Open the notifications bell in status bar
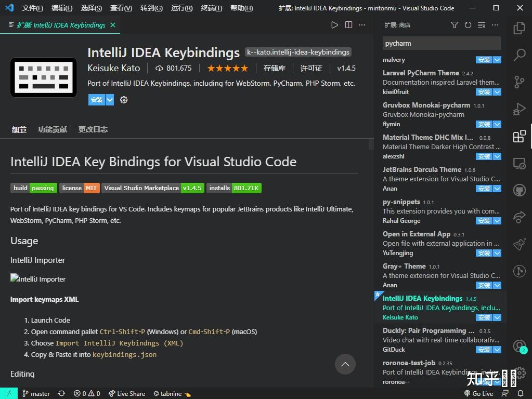 521,394
